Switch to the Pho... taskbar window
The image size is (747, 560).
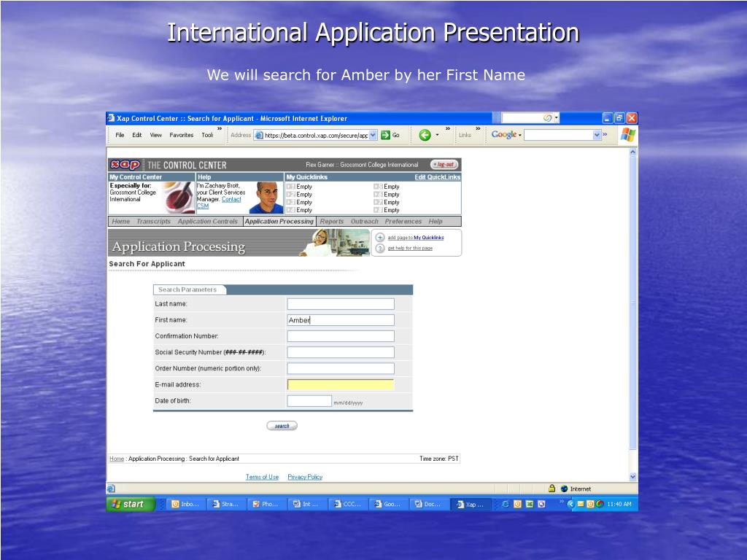point(266,504)
